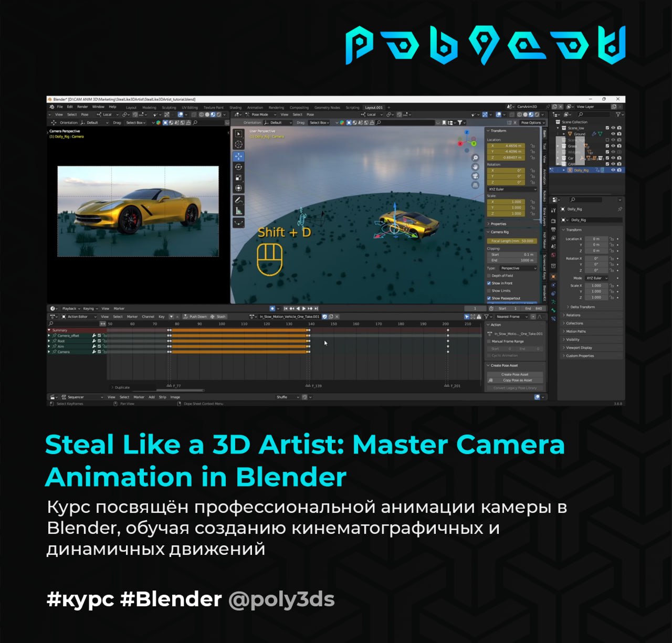Image resolution: width=672 pixels, height=643 pixels.
Task: Click the lock icon beside Location X
Action: point(611,239)
